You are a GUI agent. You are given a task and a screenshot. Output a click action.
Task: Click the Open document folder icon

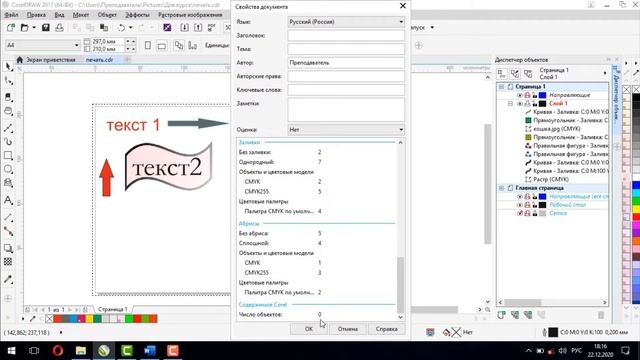click(24, 28)
